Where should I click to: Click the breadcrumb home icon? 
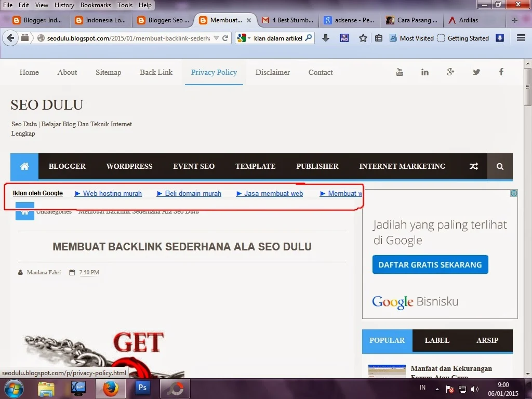pos(25,212)
